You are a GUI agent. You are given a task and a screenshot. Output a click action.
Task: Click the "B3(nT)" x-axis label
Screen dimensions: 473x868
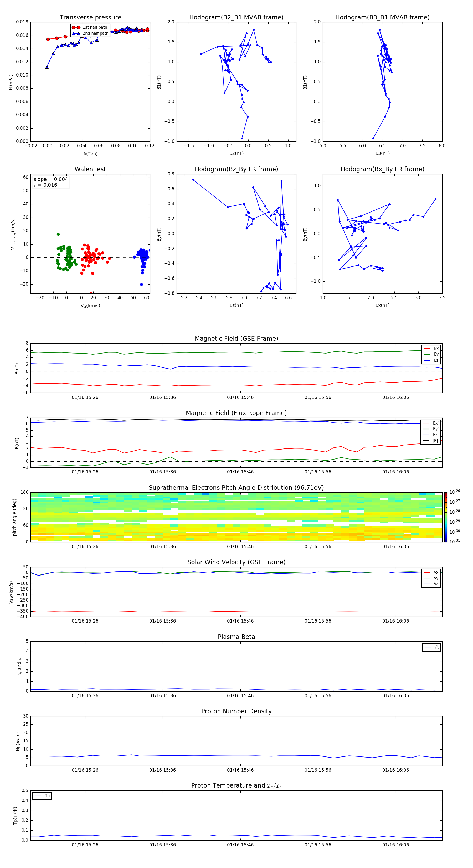pos(382,153)
